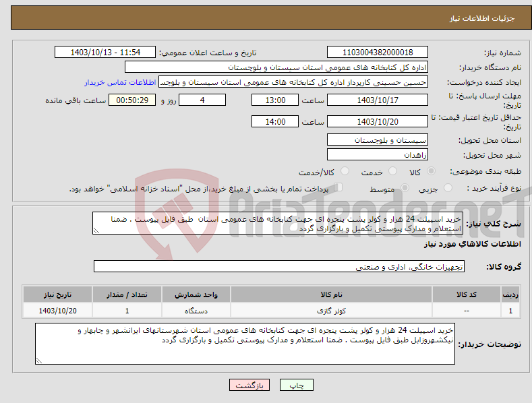Click the تاریخ نیاز column header
Screen dimensions: 532x403
[x=58, y=294]
